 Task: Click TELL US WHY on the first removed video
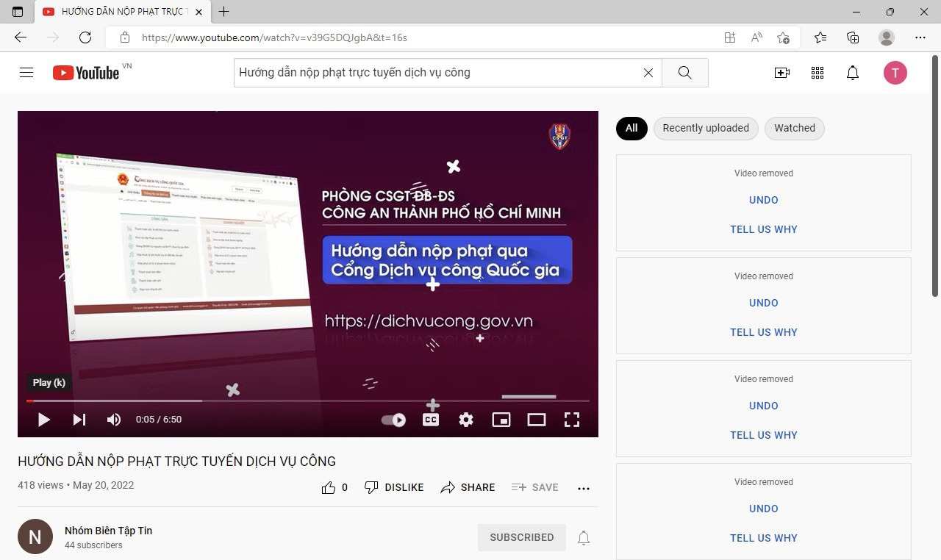(764, 229)
